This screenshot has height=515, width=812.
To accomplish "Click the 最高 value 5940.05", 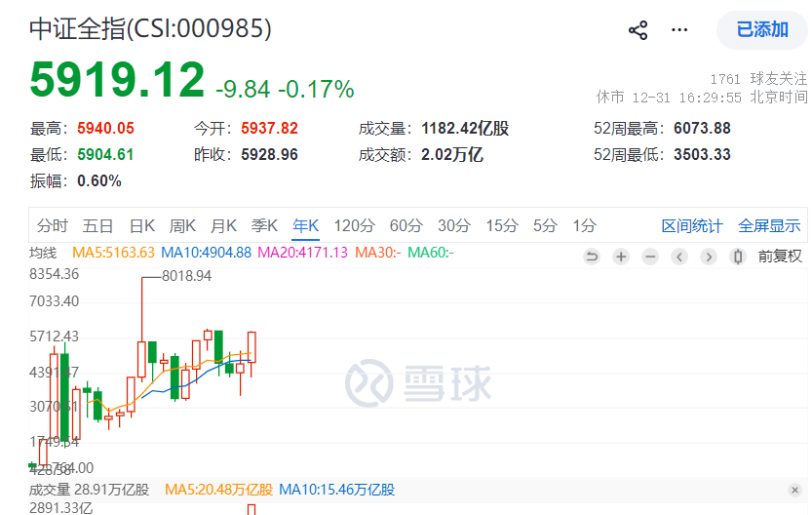I will 105,129.
